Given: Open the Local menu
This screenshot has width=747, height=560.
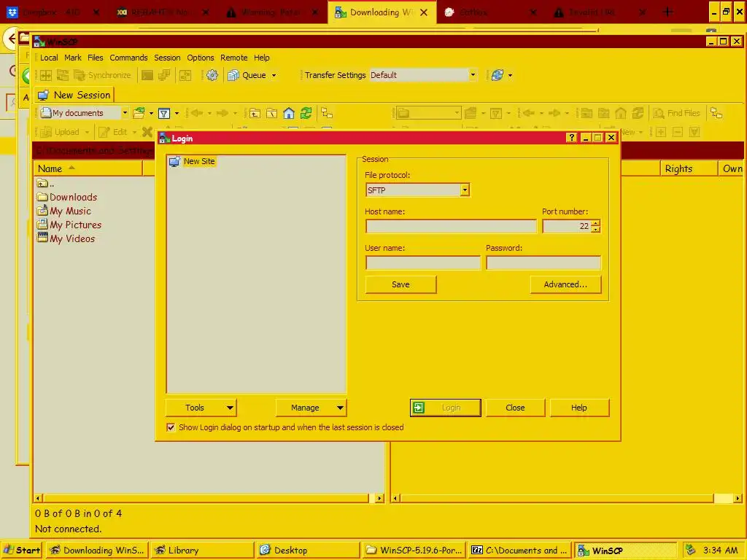Looking at the screenshot, I should tap(49, 58).
